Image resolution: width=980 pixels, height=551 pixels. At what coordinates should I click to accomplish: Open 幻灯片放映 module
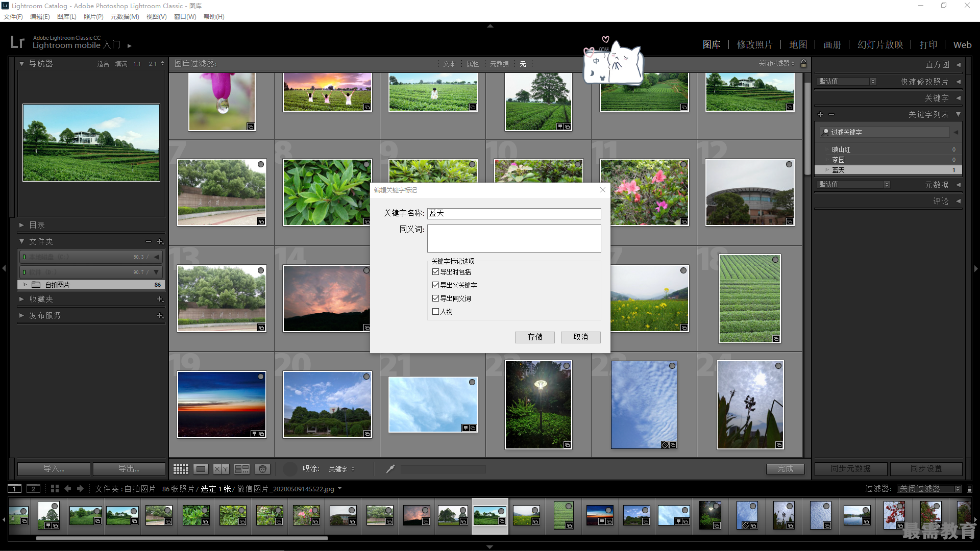[x=880, y=45]
